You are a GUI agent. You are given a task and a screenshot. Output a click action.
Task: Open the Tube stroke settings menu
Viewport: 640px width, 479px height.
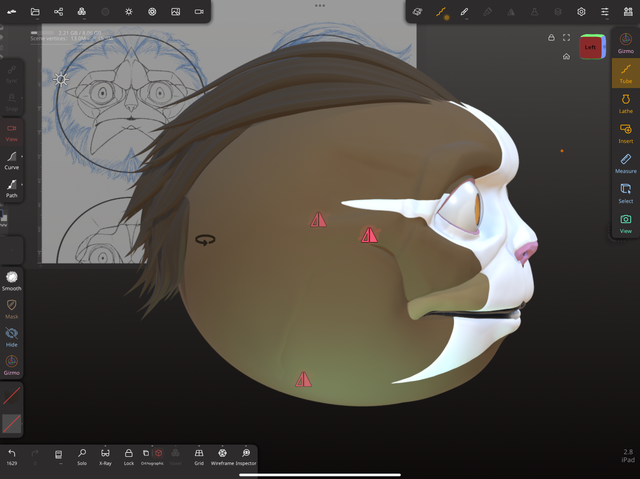coord(441,12)
